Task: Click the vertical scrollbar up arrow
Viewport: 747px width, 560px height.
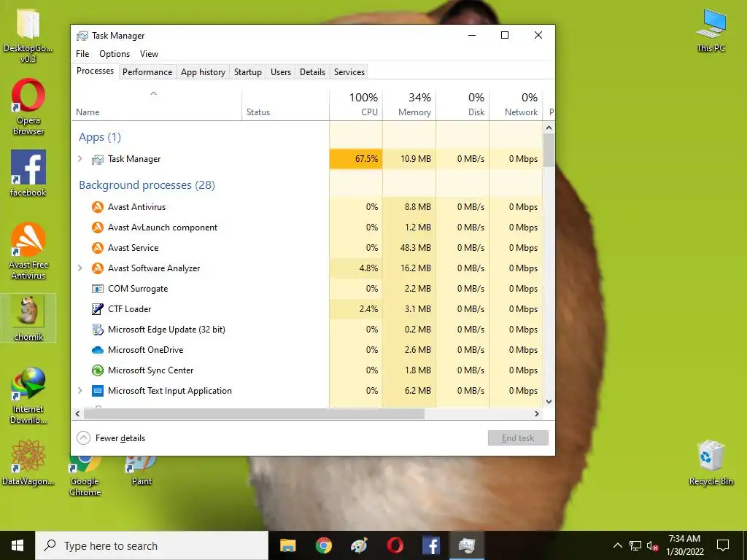Action: 549,128
